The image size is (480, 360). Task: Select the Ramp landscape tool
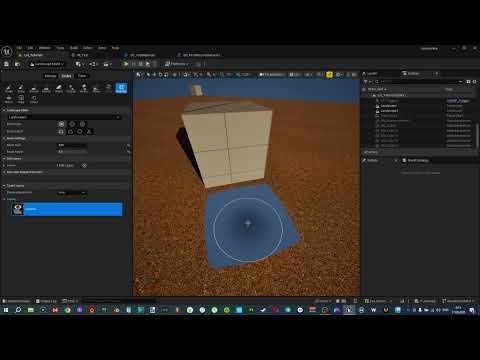click(59, 88)
